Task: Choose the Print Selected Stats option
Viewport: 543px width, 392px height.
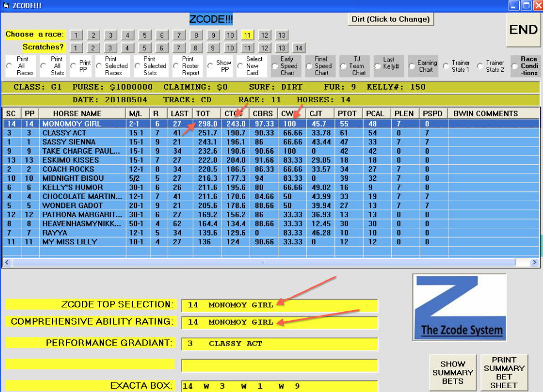Action: pyautogui.click(x=137, y=66)
